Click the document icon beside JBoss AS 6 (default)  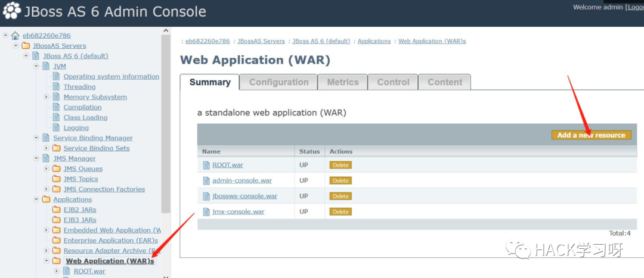(36, 56)
